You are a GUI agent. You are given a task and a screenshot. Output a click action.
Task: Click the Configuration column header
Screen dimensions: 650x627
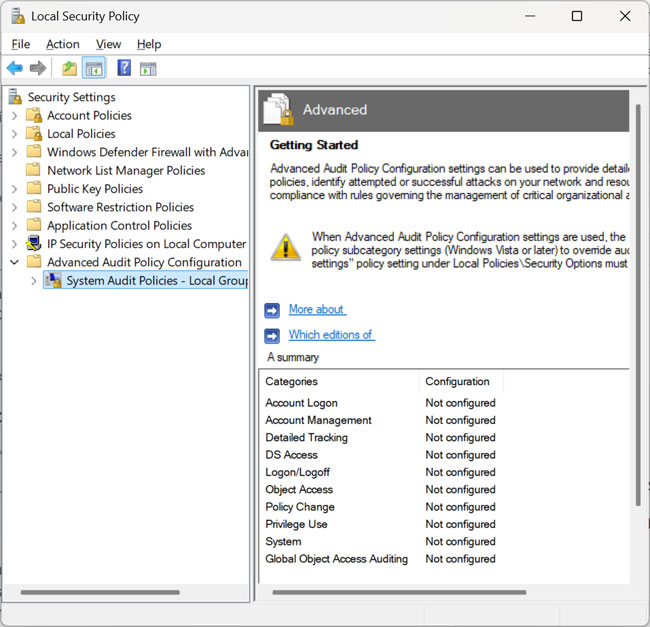coord(461,381)
